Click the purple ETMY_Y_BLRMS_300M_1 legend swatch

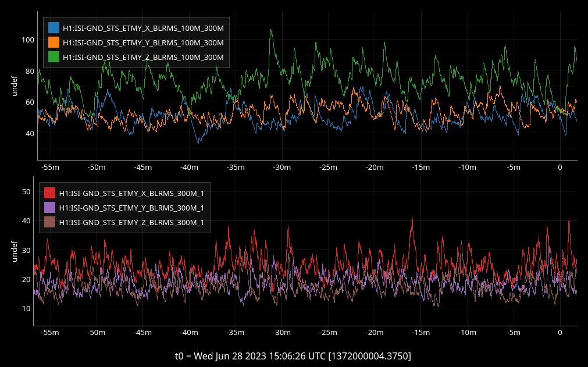(50, 208)
